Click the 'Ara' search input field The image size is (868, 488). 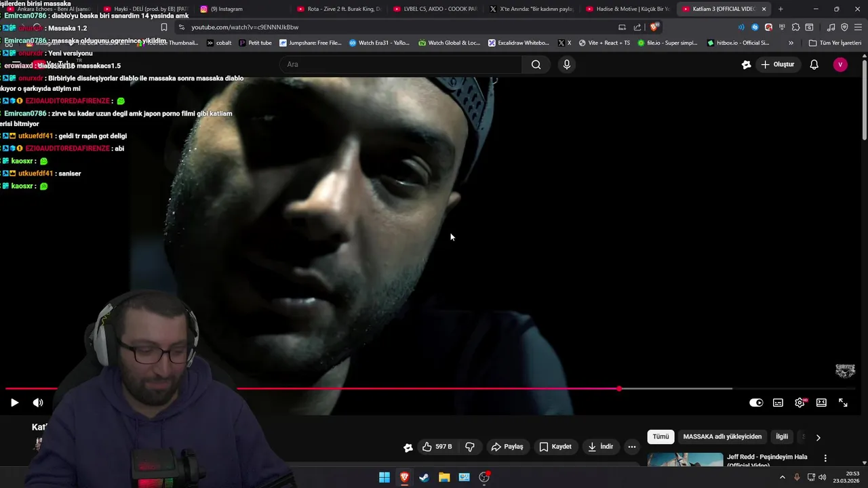pos(400,64)
